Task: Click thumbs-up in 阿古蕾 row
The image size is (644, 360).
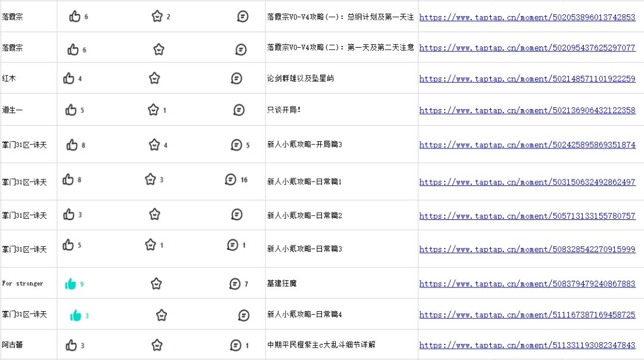Action: coord(72,345)
